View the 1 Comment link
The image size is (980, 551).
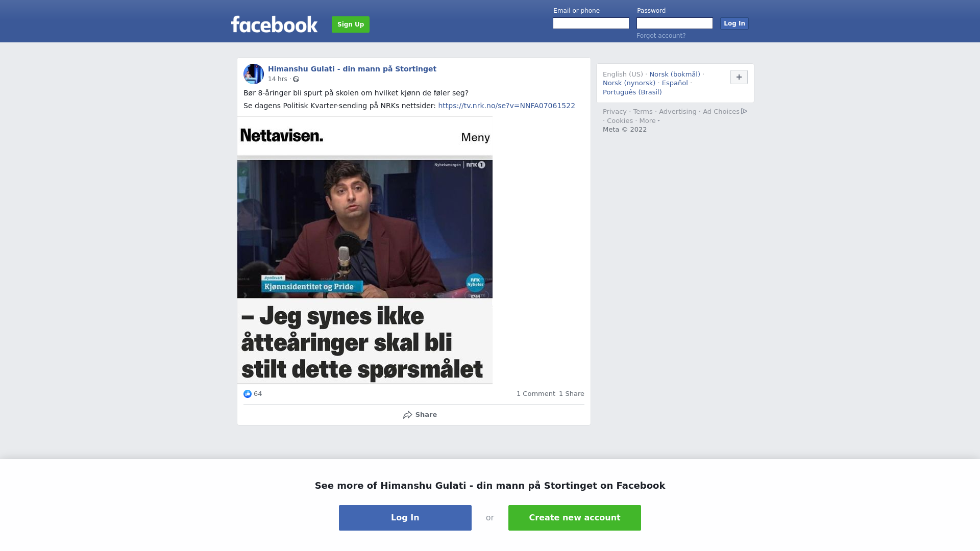(x=536, y=394)
